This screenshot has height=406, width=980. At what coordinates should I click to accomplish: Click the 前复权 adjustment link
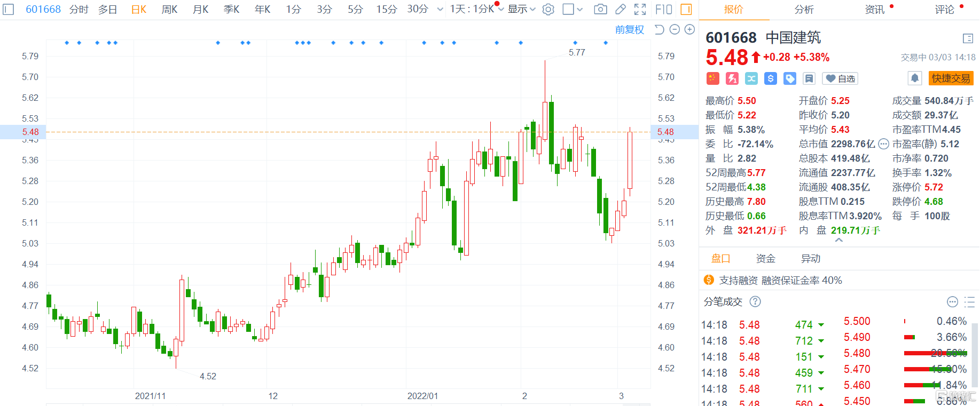tap(630, 30)
